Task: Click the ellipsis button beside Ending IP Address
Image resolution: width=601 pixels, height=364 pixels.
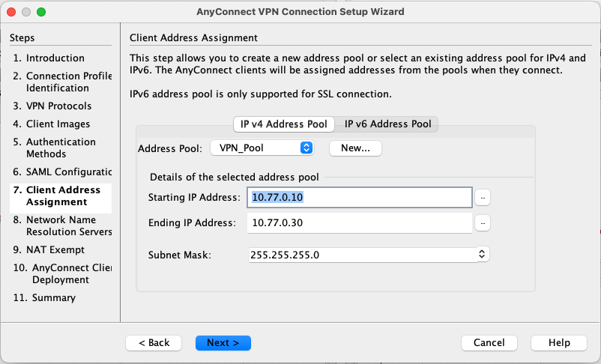Action: (x=483, y=223)
